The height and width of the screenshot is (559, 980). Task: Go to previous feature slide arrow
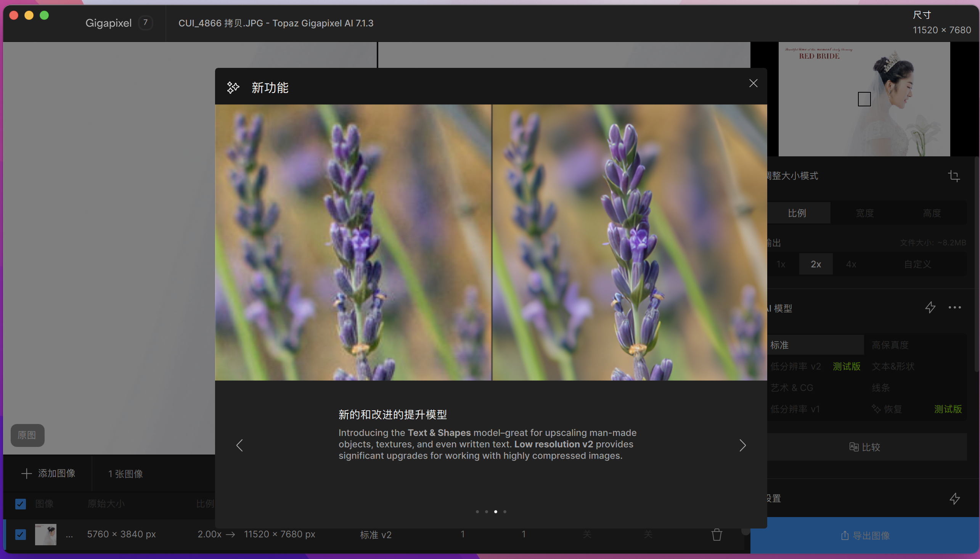point(239,445)
